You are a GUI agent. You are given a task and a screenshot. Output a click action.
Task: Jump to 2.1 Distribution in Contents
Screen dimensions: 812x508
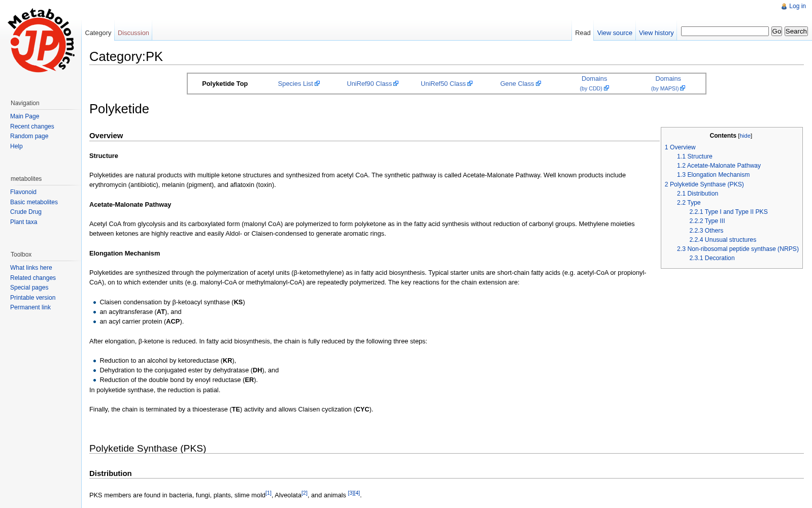click(x=697, y=194)
